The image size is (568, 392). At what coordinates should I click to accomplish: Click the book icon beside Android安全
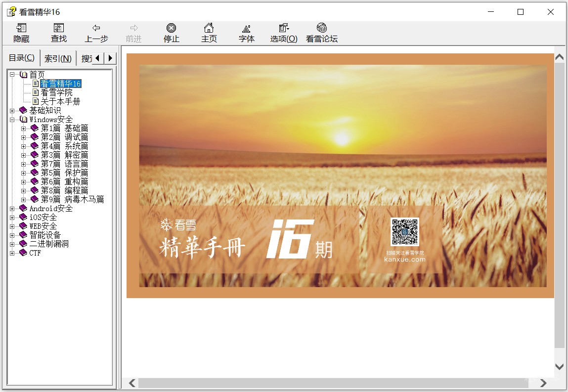coord(24,208)
